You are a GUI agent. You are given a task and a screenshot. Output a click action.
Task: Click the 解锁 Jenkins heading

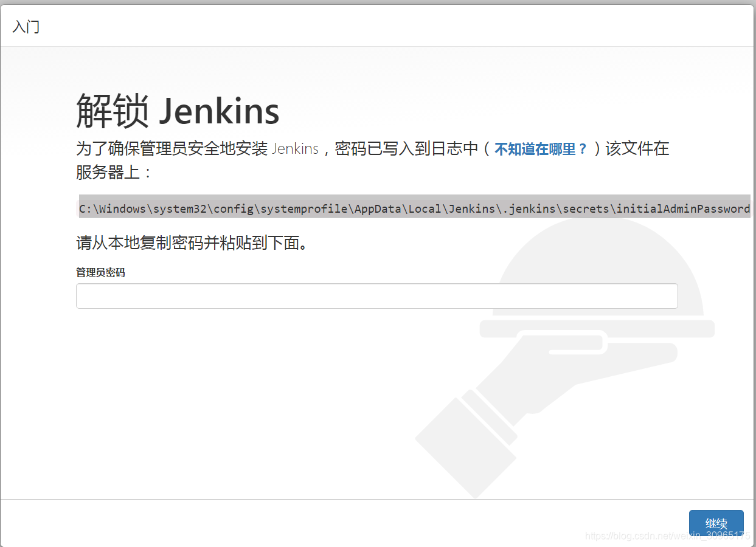(178, 111)
